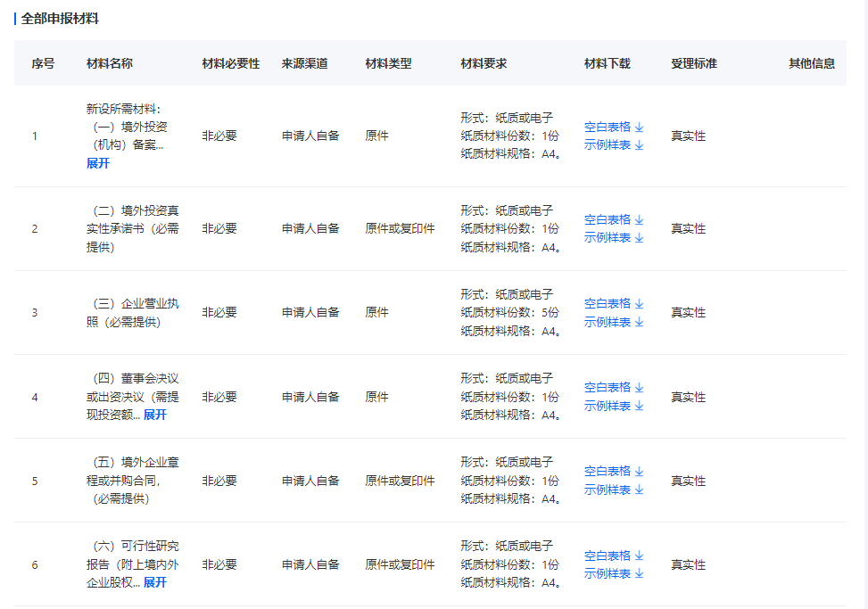Image resolution: width=868 pixels, height=609 pixels.
Task: Click download arrow beside row 6 空白表格
Action: [x=639, y=556]
